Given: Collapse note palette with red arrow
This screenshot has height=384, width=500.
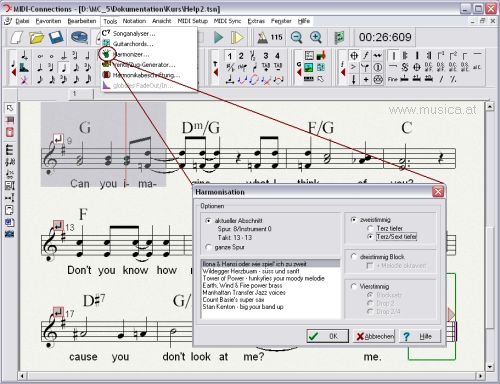Looking at the screenshot, I should tap(14, 72).
